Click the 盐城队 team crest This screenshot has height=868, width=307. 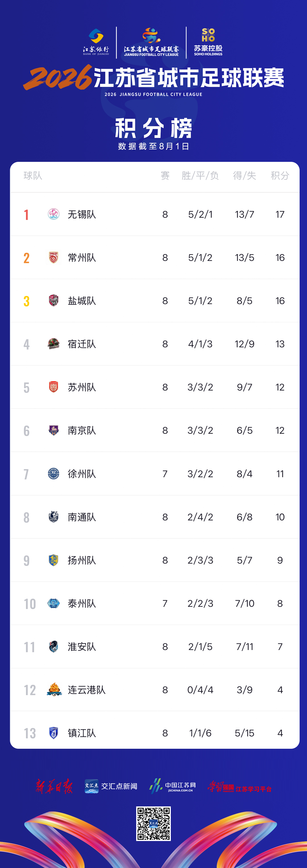54,301
